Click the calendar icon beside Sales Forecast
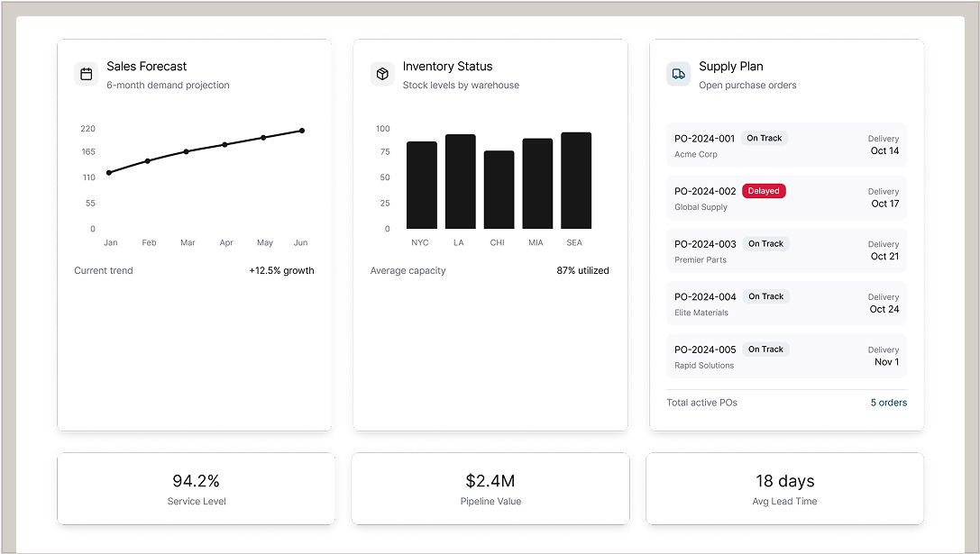This screenshot has width=980, height=554. click(x=87, y=74)
